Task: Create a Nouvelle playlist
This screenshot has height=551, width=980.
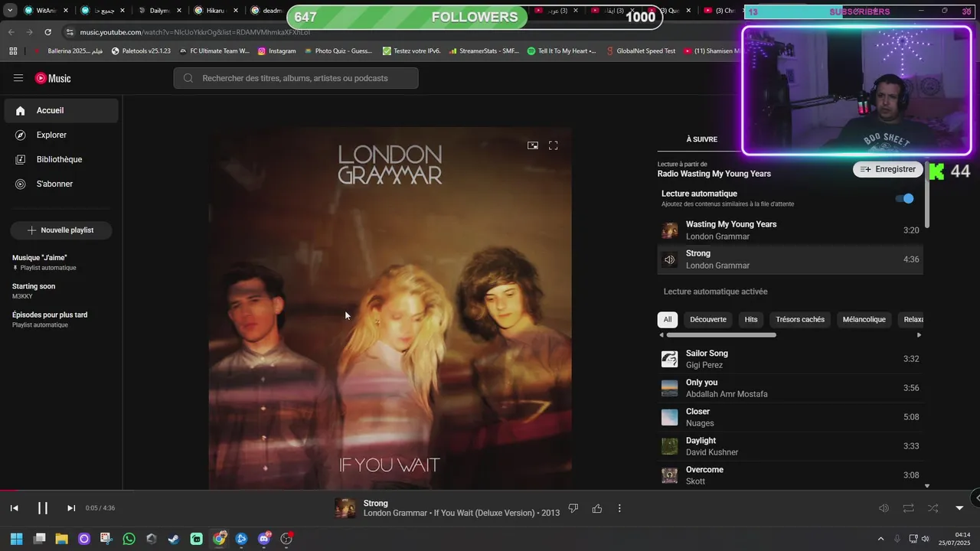Action: [61, 230]
